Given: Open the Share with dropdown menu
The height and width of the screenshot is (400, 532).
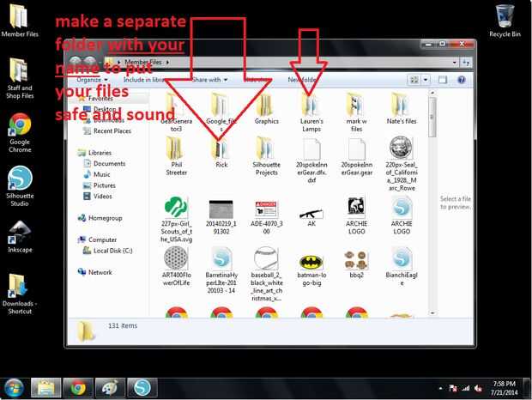Looking at the screenshot, I should (209, 80).
